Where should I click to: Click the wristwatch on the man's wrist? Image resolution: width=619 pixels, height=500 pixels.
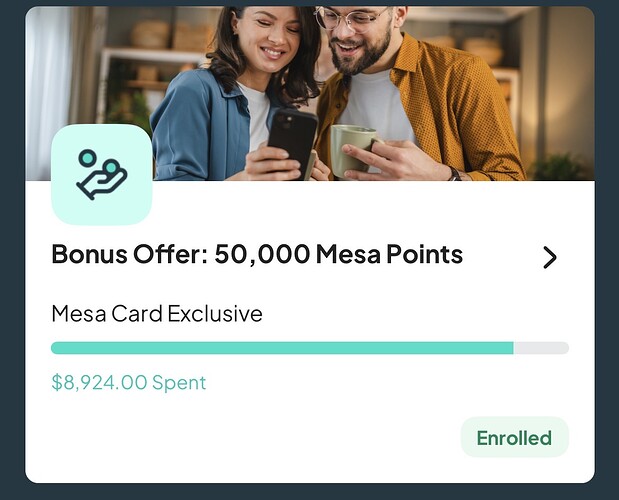pos(455,174)
